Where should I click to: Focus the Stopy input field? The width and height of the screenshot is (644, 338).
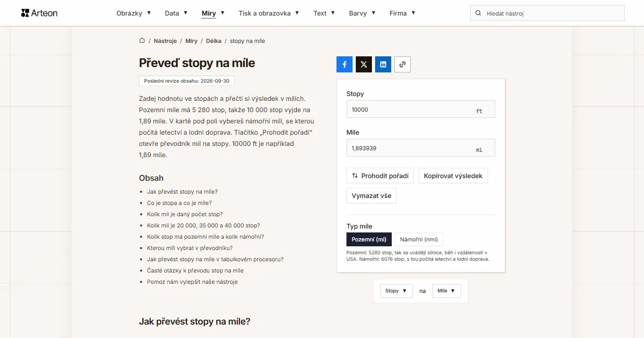pos(421,109)
